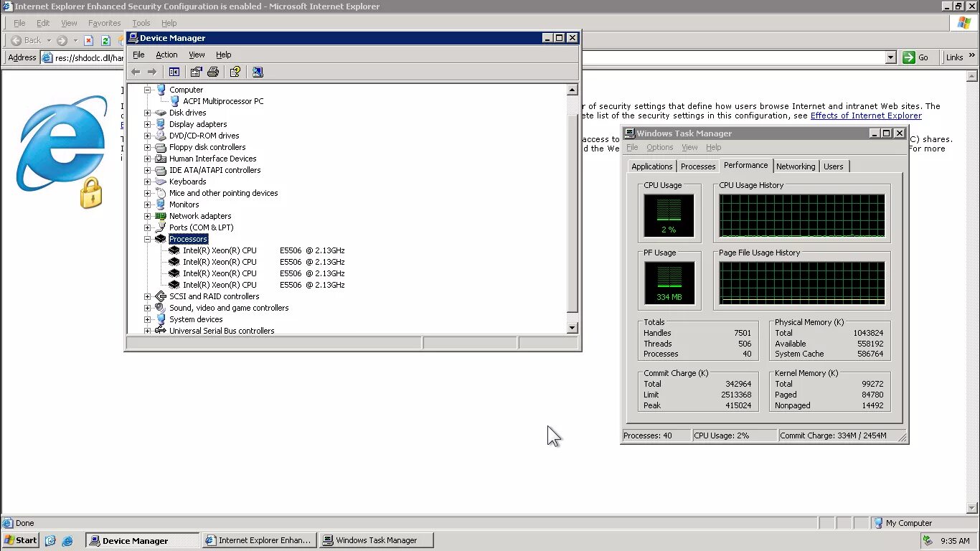Switch to Task Manager Networking tab
This screenshot has width=980, height=551.
(x=796, y=166)
